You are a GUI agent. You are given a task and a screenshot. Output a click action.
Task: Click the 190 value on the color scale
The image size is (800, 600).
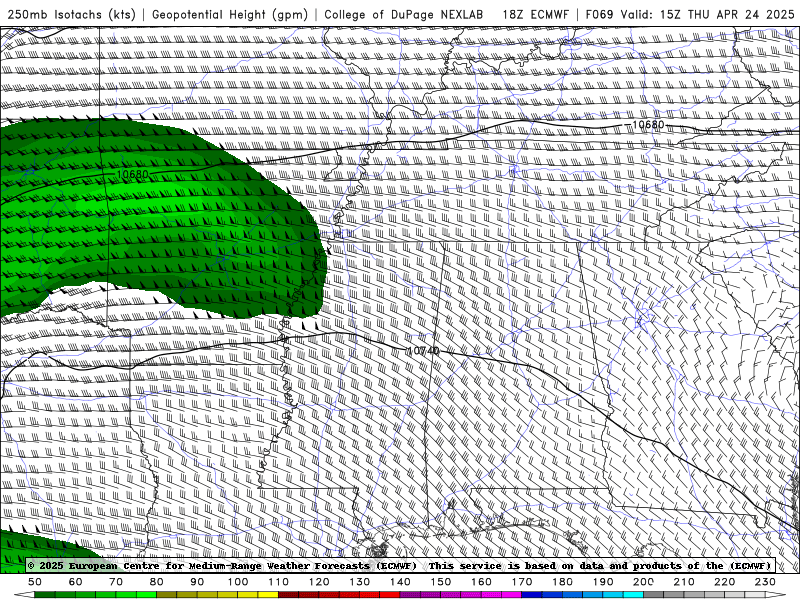(603, 582)
